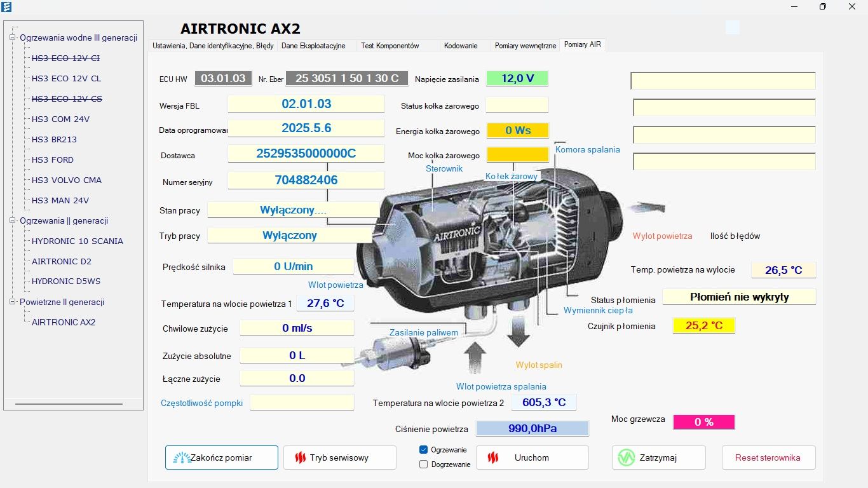The height and width of the screenshot is (488, 868).
Task: Select AIRTRONIC D2 in tree
Action: [x=62, y=261]
